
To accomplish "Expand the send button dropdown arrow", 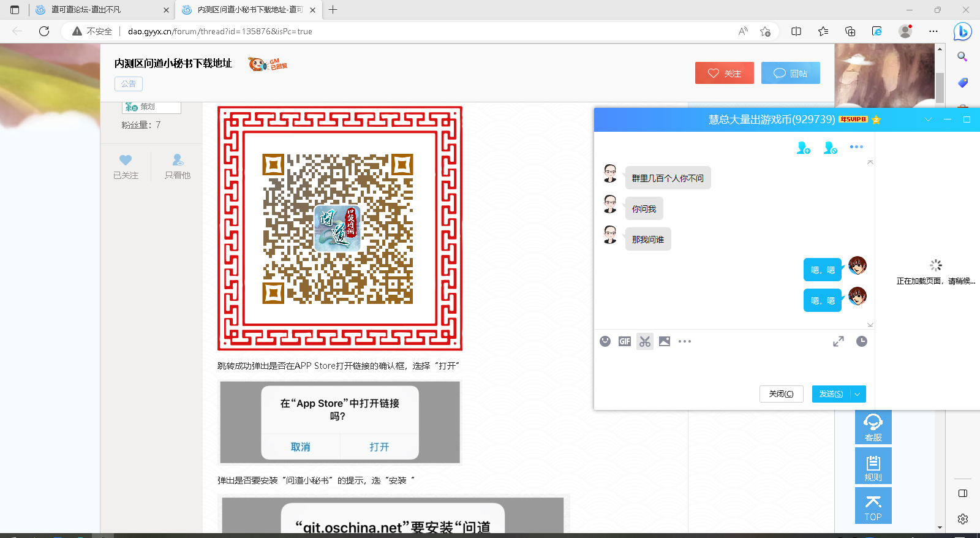I will click(x=858, y=394).
